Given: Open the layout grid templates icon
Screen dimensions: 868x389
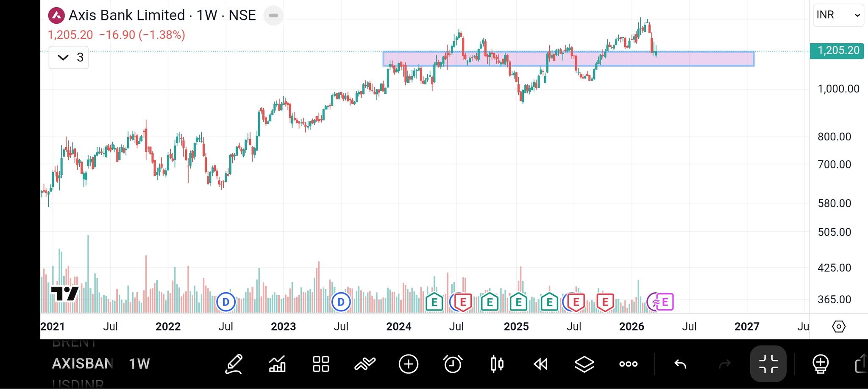Looking at the screenshot, I should [321, 364].
